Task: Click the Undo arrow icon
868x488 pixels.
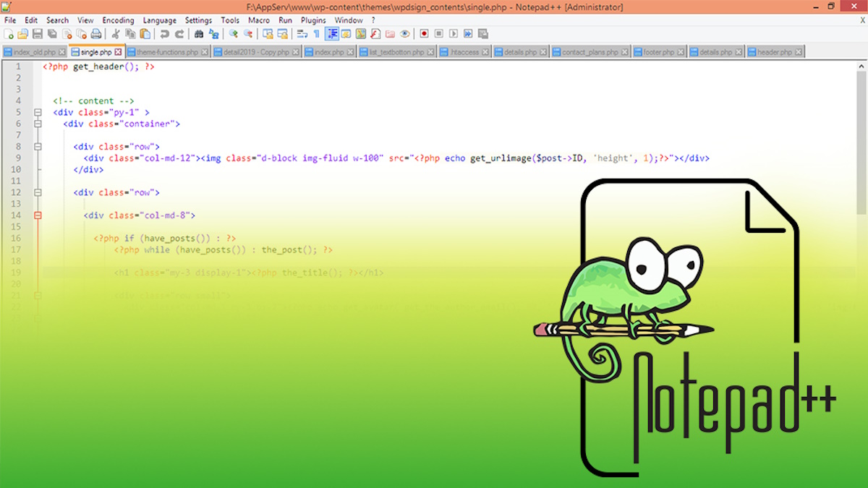Action: [x=165, y=34]
